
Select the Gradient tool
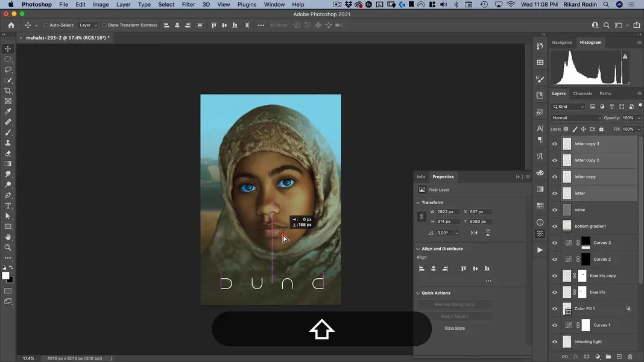pyautogui.click(x=8, y=164)
